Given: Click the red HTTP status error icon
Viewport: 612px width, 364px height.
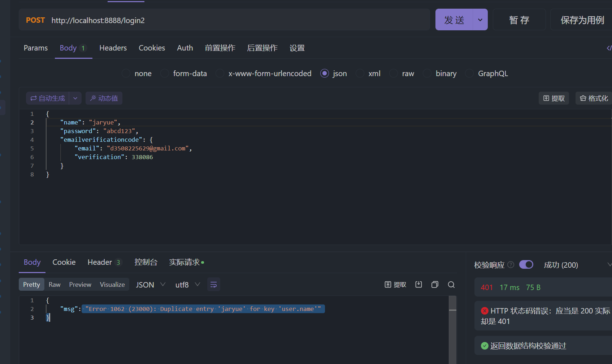Looking at the screenshot, I should pyautogui.click(x=485, y=311).
